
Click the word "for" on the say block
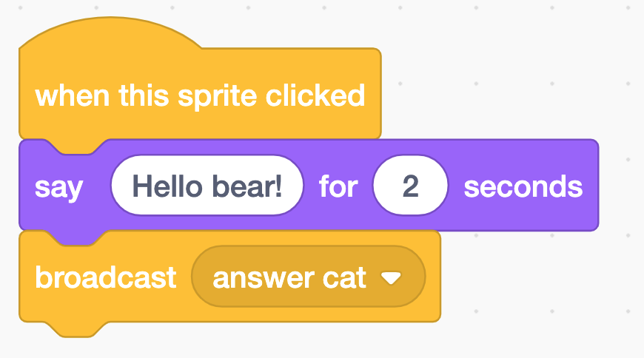pos(338,186)
